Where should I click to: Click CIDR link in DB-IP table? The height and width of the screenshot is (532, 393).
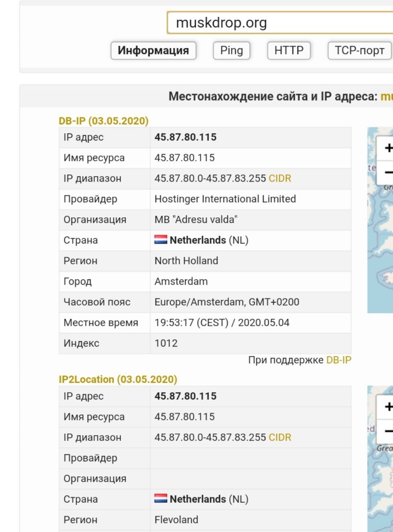coord(280,178)
